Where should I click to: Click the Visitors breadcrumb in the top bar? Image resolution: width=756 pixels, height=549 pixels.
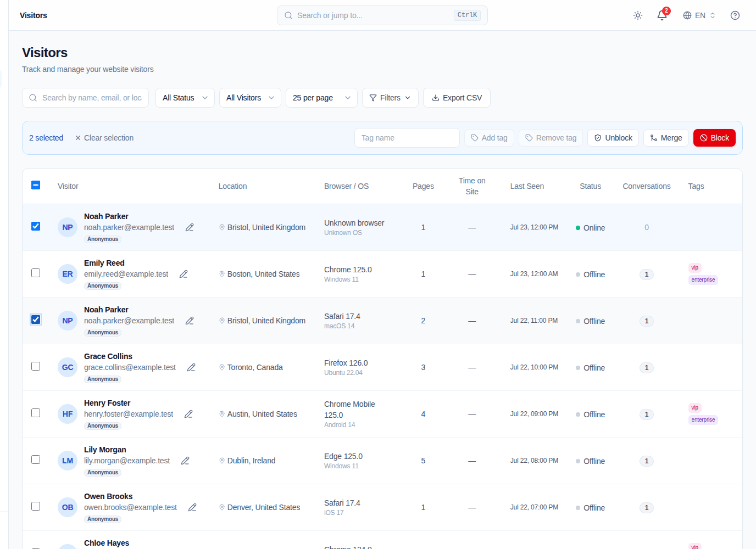(x=34, y=15)
